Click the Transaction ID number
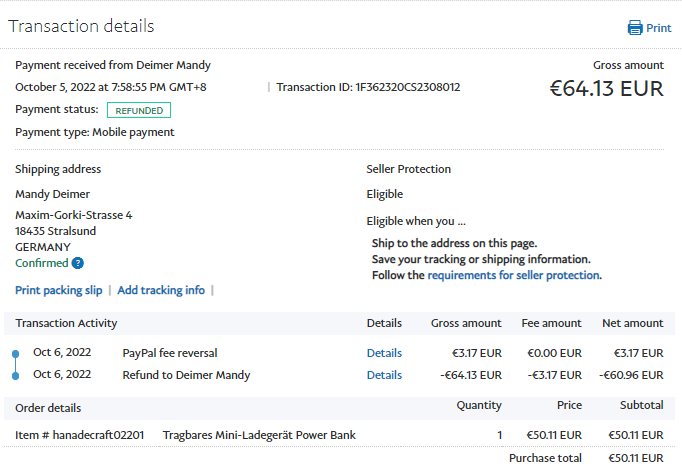Screen dimensions: 682x471 tap(408, 87)
